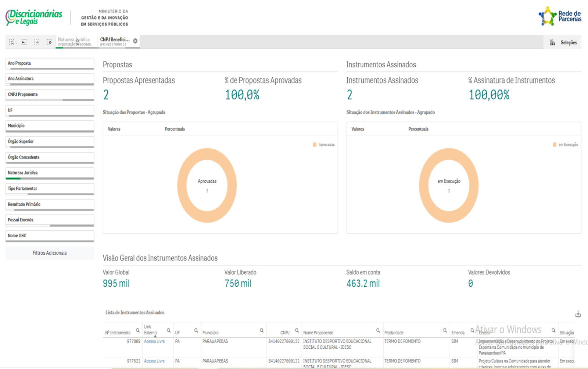Screen dimensions: 588x369
Task: Open the UF filter list
Action: 50,110
